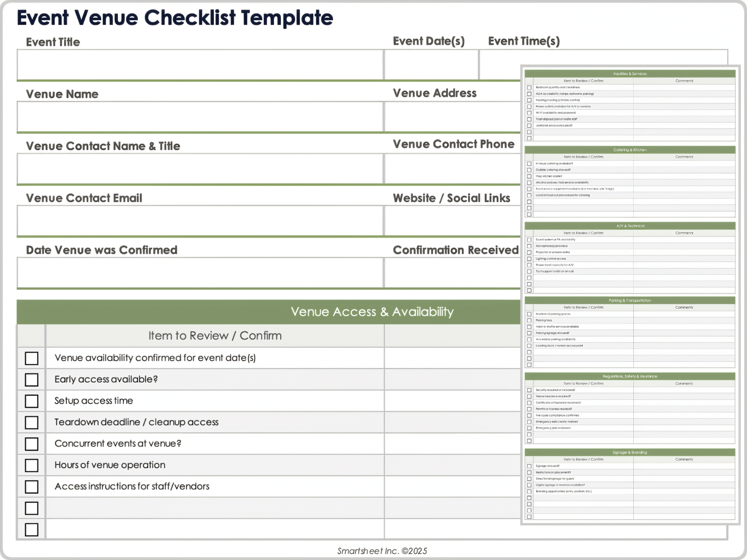Mark 'Teardown deadline / cleanup access' checkbox
This screenshot has width=747, height=560.
click(32, 422)
